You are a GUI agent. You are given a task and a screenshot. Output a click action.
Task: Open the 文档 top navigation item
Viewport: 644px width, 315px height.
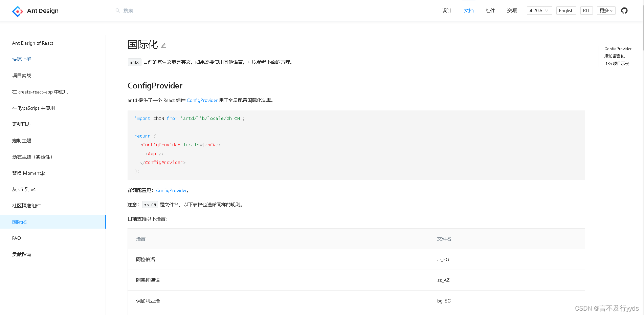tap(469, 10)
